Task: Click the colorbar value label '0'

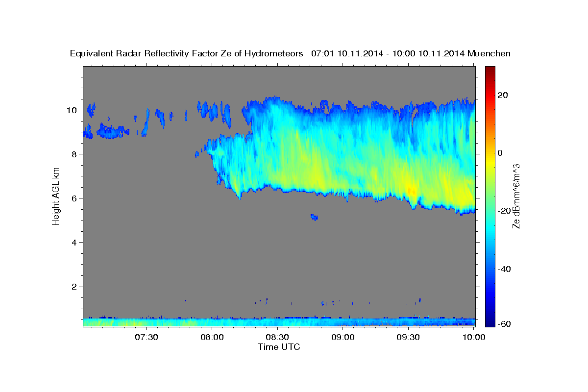Action: pos(501,153)
